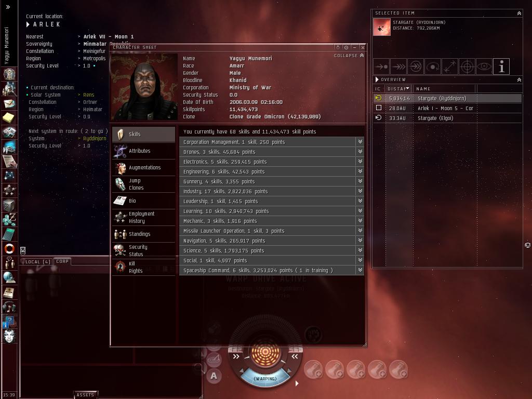Click the Lock Target crosshair icon

(x=467, y=66)
